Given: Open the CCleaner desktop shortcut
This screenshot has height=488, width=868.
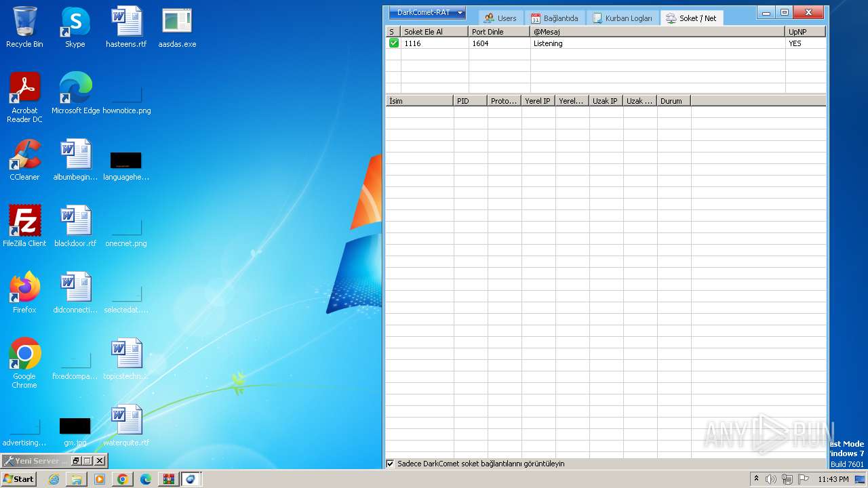Looking at the screenshot, I should point(24,160).
